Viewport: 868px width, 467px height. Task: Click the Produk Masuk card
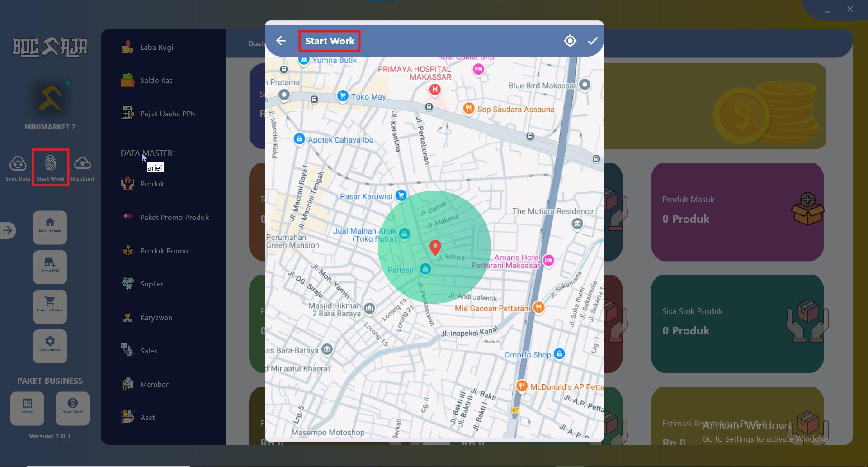(x=737, y=212)
